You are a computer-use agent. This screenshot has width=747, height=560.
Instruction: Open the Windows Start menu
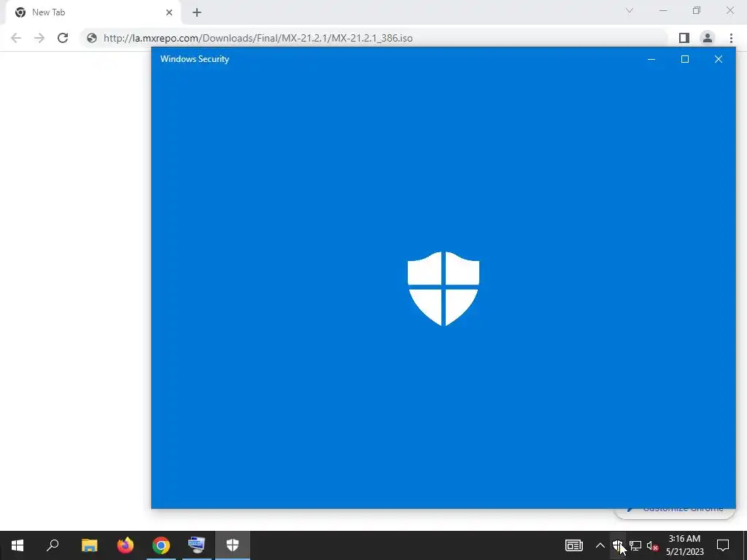[x=18, y=545]
